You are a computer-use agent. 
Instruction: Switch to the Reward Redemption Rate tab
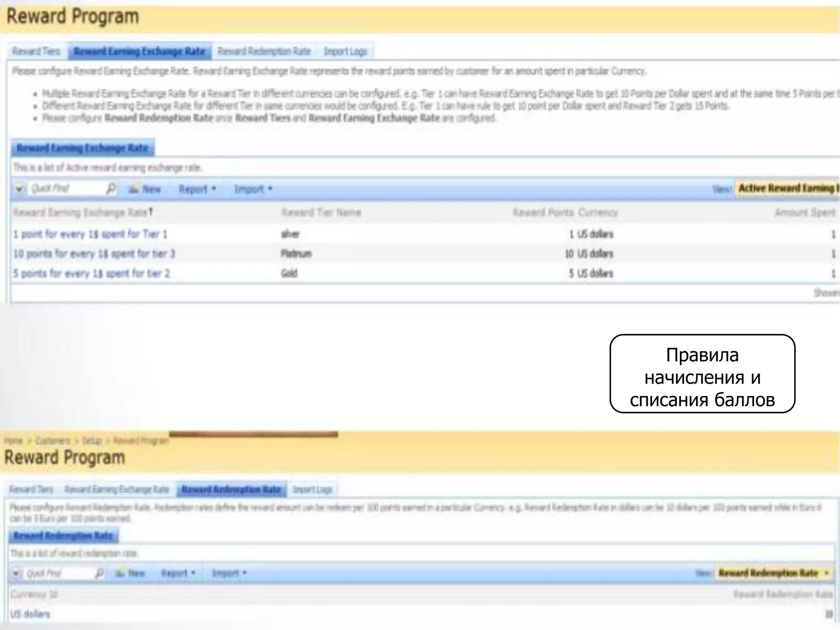(264, 51)
